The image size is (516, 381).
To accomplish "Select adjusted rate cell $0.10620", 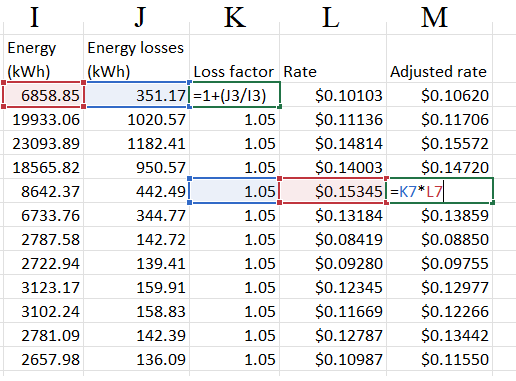I will (440, 95).
